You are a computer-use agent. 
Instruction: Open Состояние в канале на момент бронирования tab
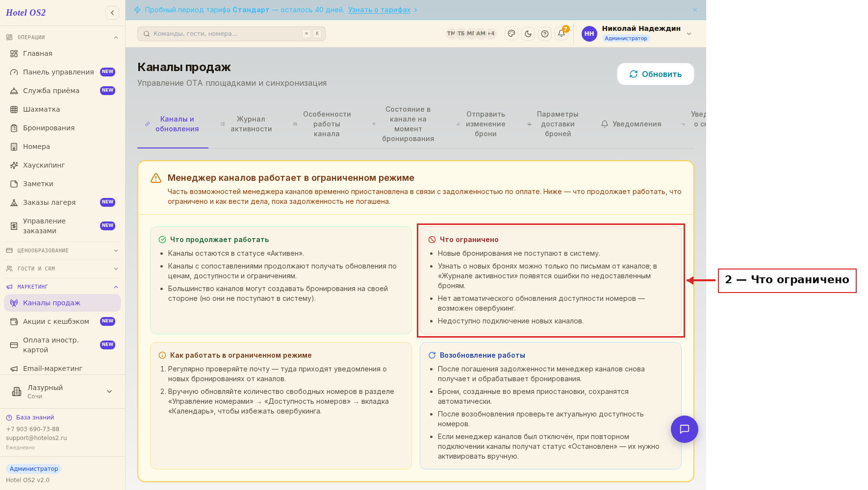point(404,124)
